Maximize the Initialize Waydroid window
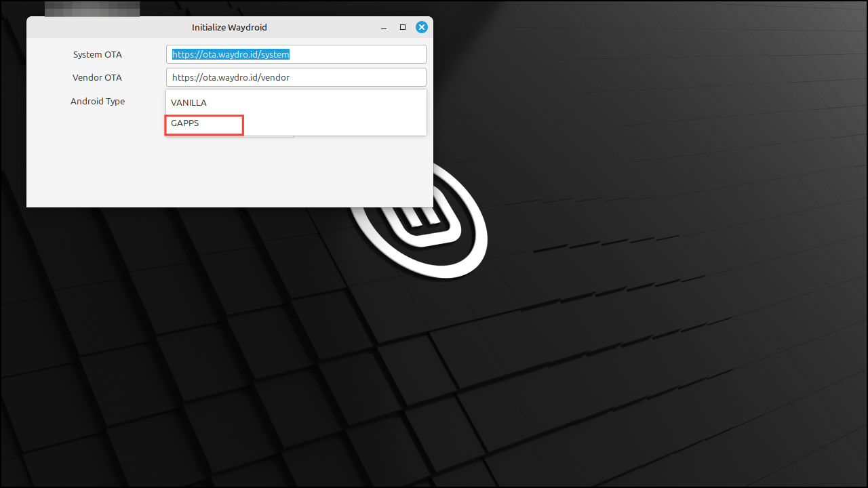This screenshot has width=868, height=488. [x=403, y=27]
